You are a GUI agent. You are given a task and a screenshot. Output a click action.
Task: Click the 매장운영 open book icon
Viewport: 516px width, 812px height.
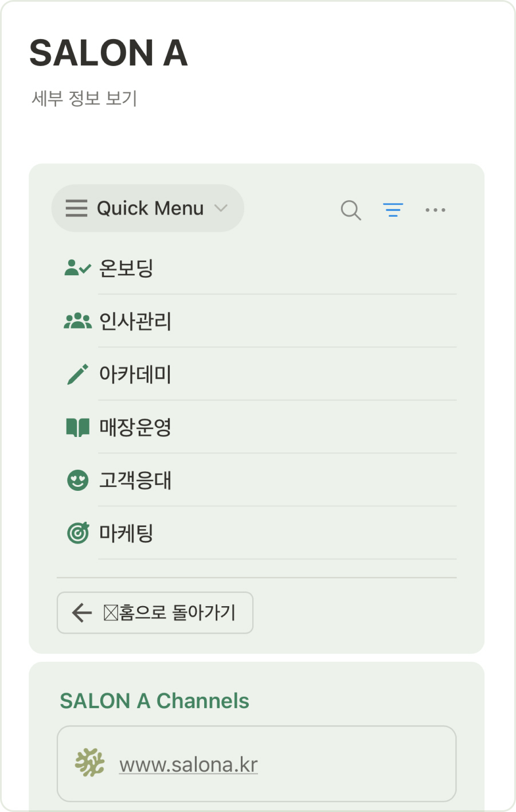coord(77,427)
